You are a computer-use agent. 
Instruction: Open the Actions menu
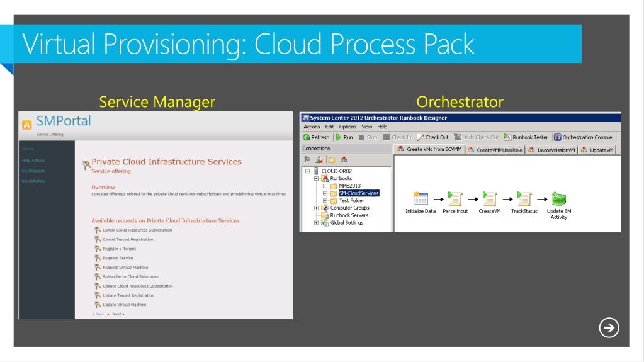click(312, 127)
